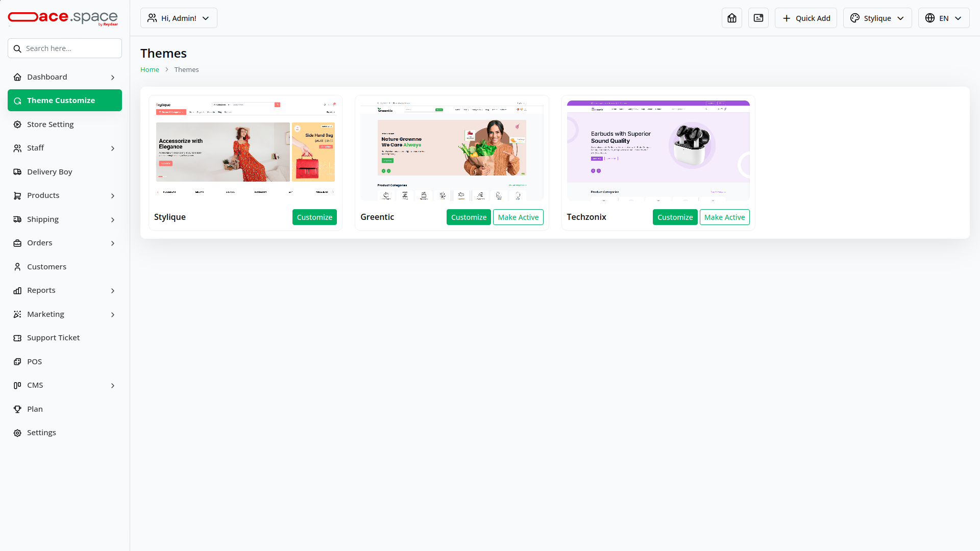
Task: Customize the Techzonix theme
Action: [x=675, y=217]
